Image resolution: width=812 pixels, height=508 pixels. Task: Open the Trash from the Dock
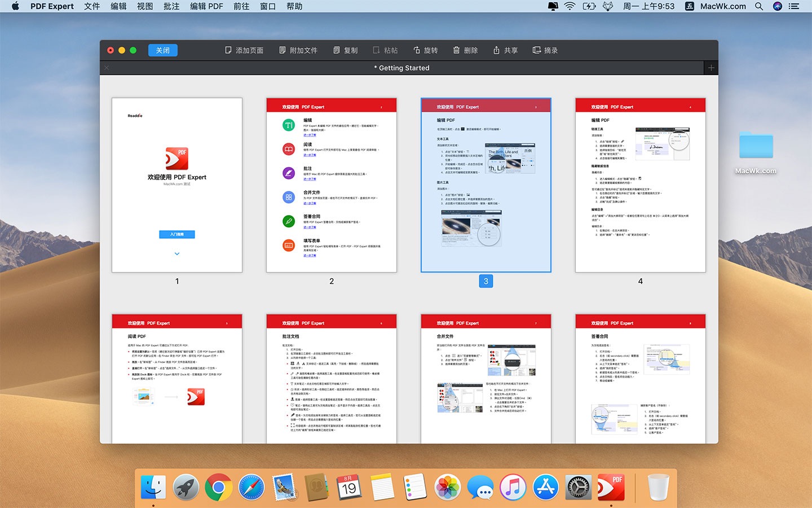pyautogui.click(x=658, y=487)
